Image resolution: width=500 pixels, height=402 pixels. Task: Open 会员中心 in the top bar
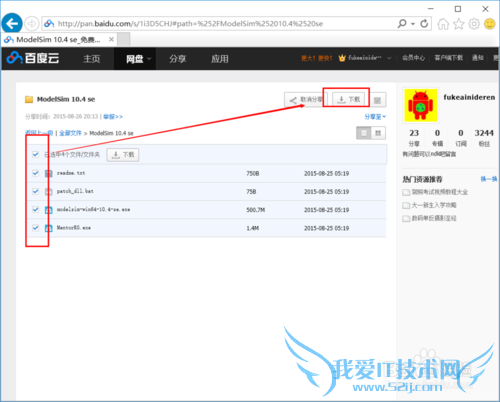(413, 58)
